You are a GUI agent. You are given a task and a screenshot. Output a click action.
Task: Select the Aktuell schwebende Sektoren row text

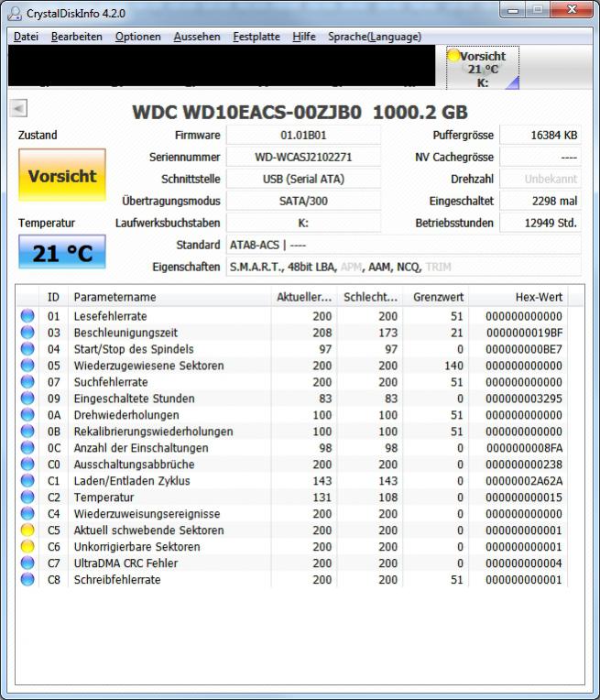click(x=148, y=530)
